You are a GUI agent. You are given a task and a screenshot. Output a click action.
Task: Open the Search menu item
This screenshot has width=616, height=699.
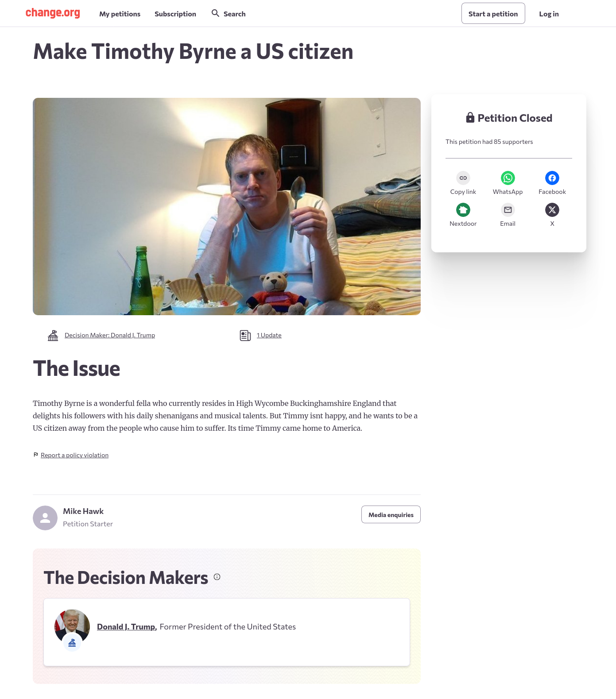coord(229,14)
